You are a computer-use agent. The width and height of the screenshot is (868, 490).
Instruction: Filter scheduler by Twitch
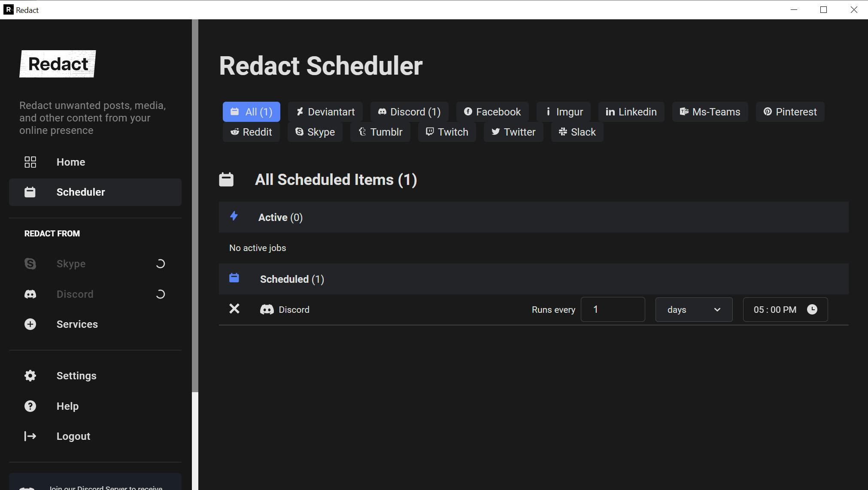[447, 132]
